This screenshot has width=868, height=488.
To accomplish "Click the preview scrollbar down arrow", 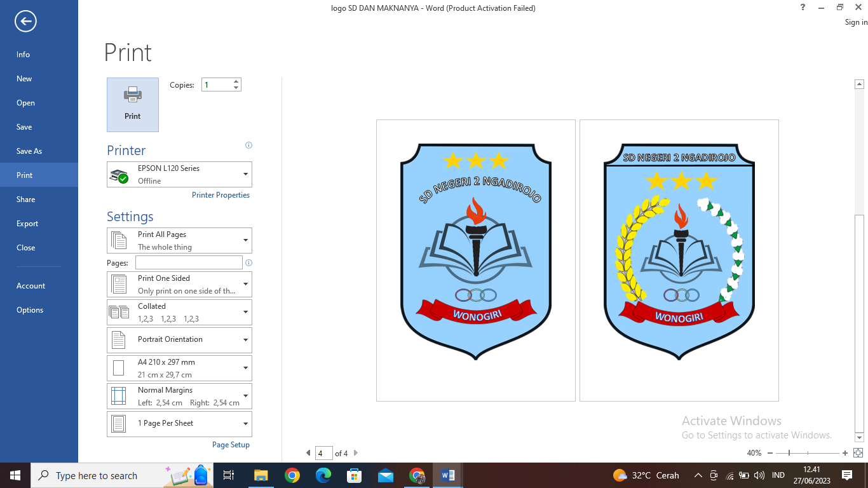I will [x=859, y=438].
